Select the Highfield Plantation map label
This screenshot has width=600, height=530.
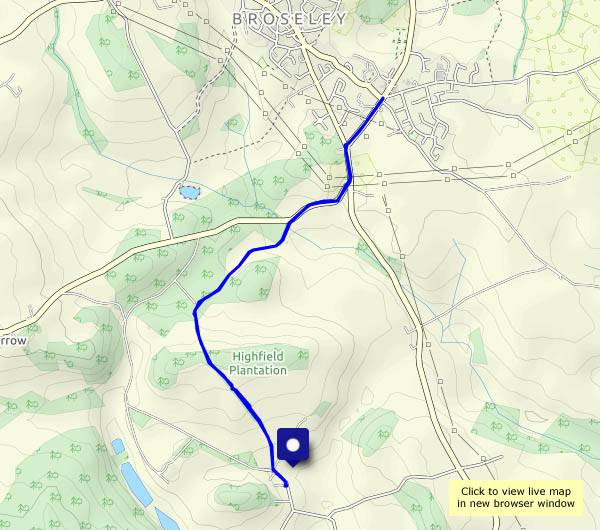[x=258, y=363]
